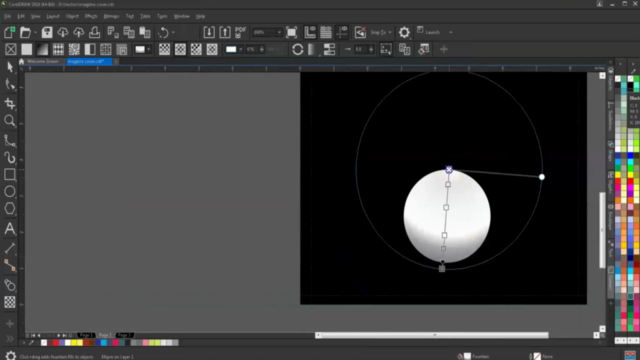Screen dimensions: 640x360
Task: Reverse the fountain fill direction
Action: 298,49
